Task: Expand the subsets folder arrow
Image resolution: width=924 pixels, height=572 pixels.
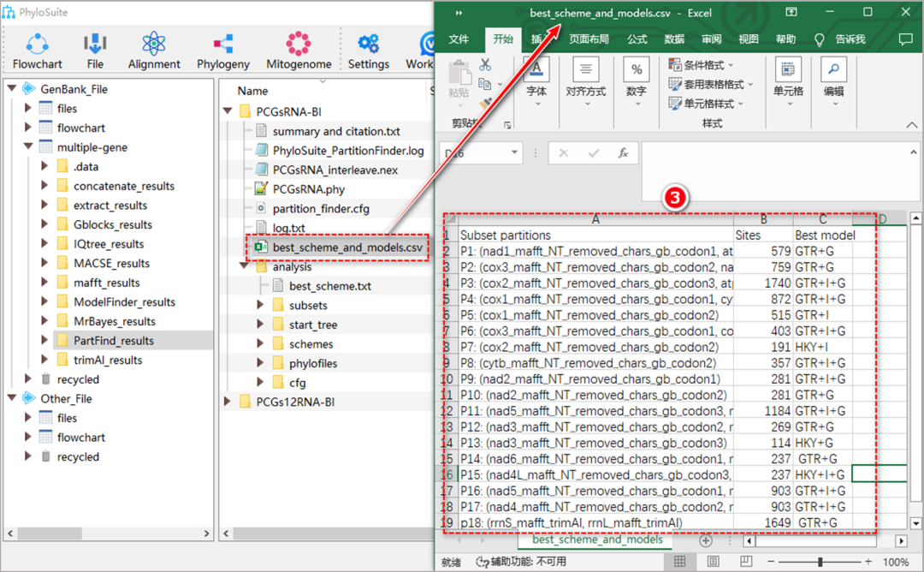Action: click(260, 305)
